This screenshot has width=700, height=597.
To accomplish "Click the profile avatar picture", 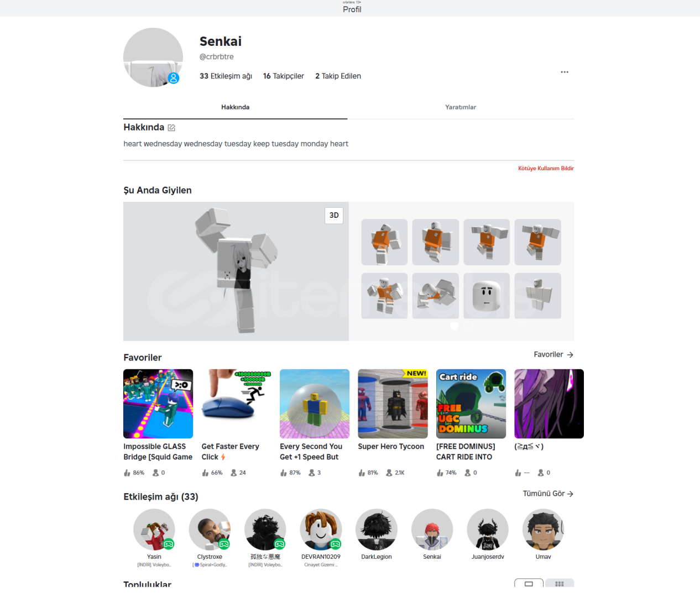I will point(153,57).
